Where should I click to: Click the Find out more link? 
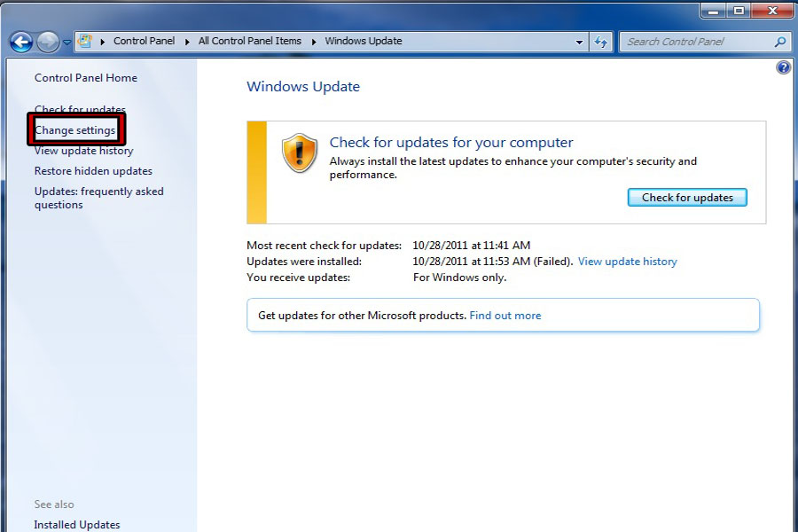505,316
